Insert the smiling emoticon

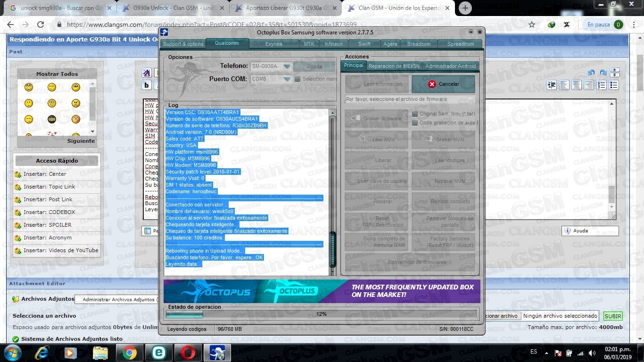29,87
